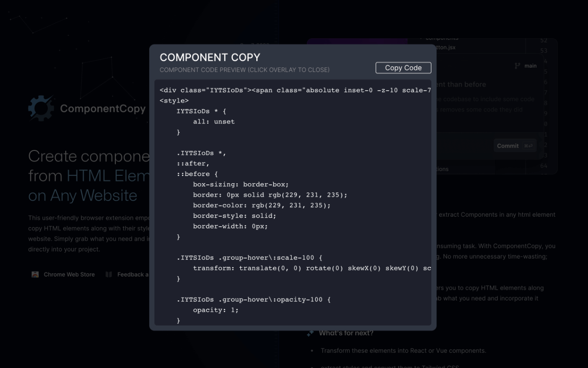Open the Chrome Web Store link
The width and height of the screenshot is (588, 368).
69,274
